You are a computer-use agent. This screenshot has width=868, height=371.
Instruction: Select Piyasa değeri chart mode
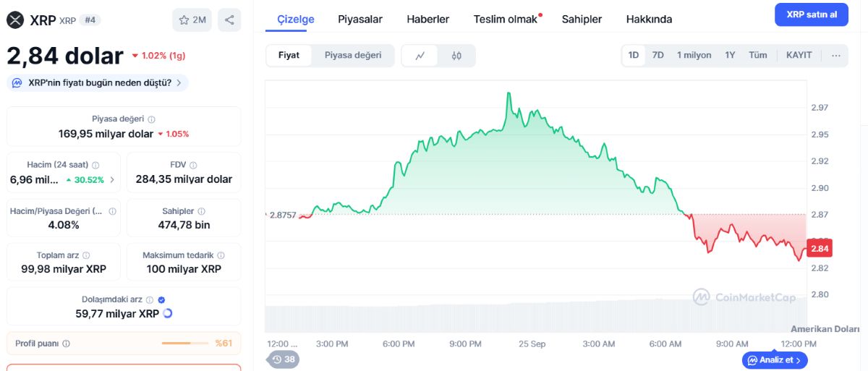(x=353, y=56)
